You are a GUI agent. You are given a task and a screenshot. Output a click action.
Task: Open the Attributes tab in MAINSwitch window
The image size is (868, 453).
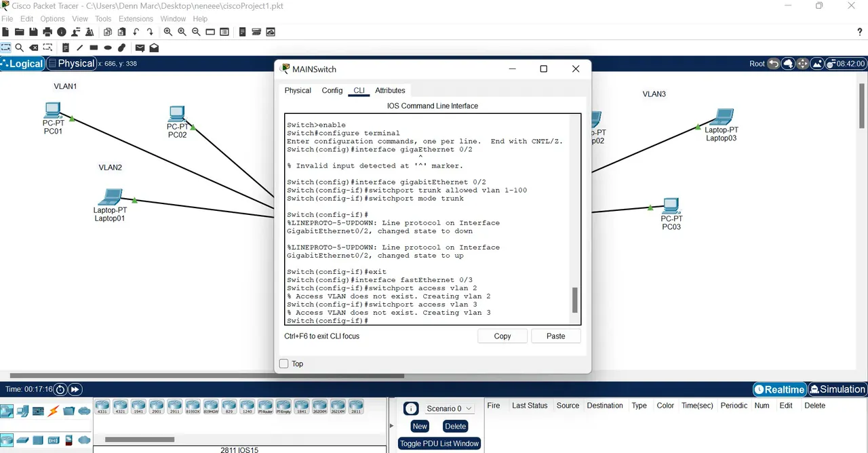[390, 90]
